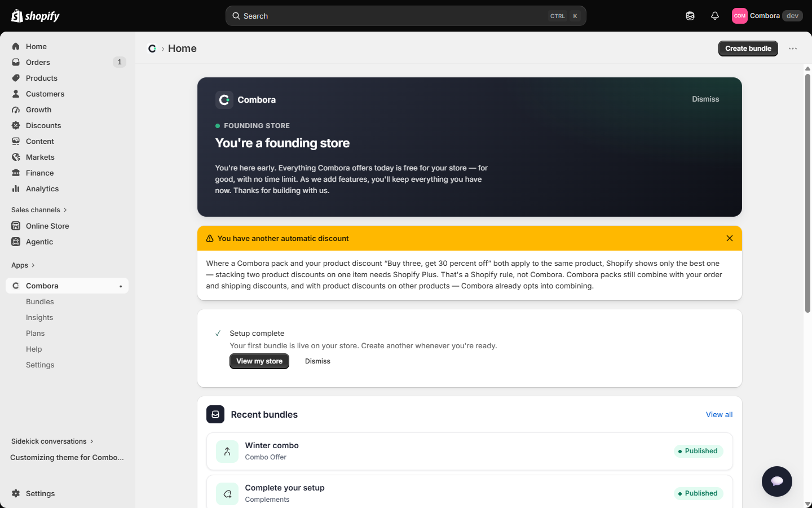Viewport: 812px width, 508px height.
Task: Open Combora Help page
Action: click(34, 349)
